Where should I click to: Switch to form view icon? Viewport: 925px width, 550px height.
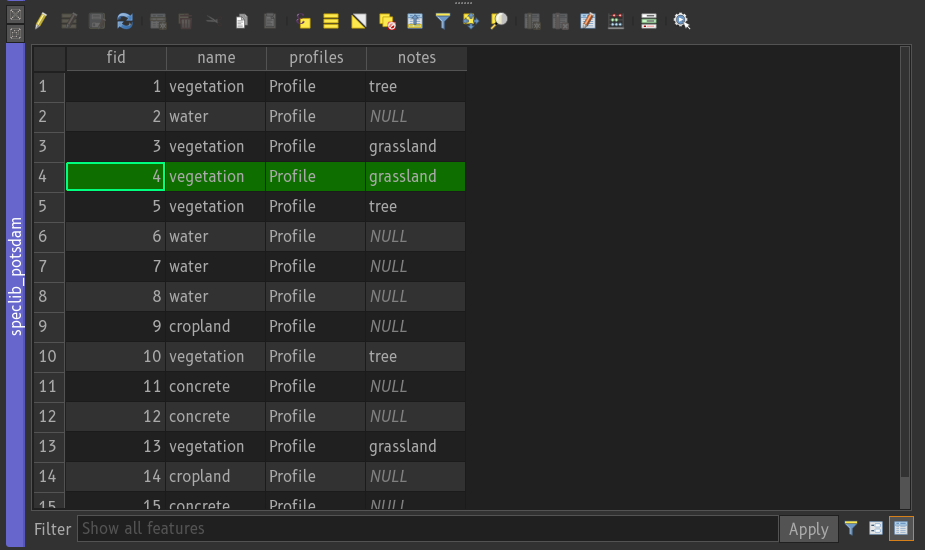(x=875, y=528)
